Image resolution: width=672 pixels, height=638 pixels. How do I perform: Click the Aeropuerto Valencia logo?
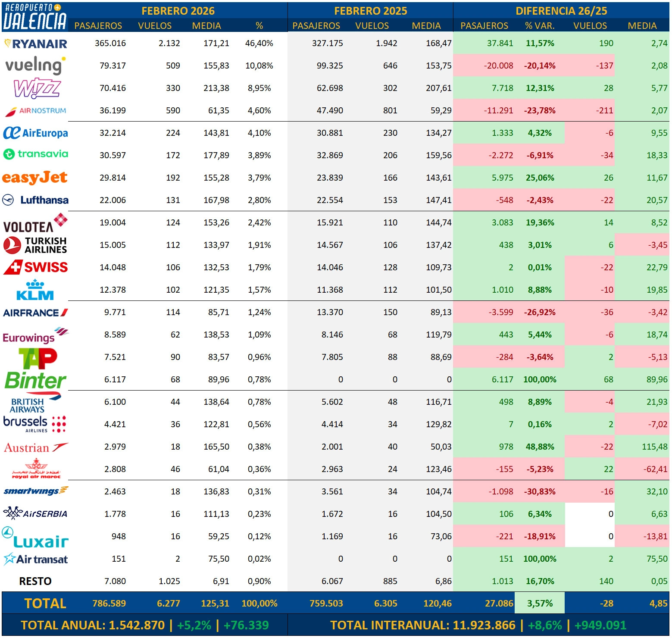pyautogui.click(x=34, y=17)
